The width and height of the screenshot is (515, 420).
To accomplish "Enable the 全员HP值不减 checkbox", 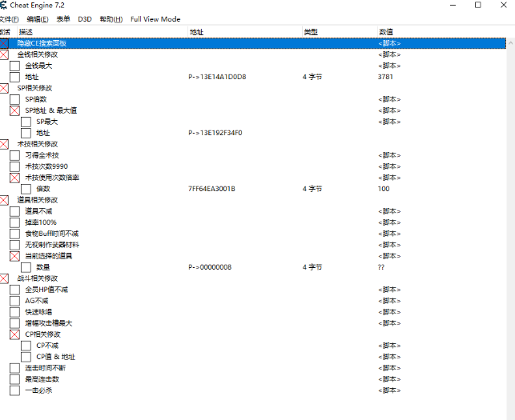I will [14, 290].
